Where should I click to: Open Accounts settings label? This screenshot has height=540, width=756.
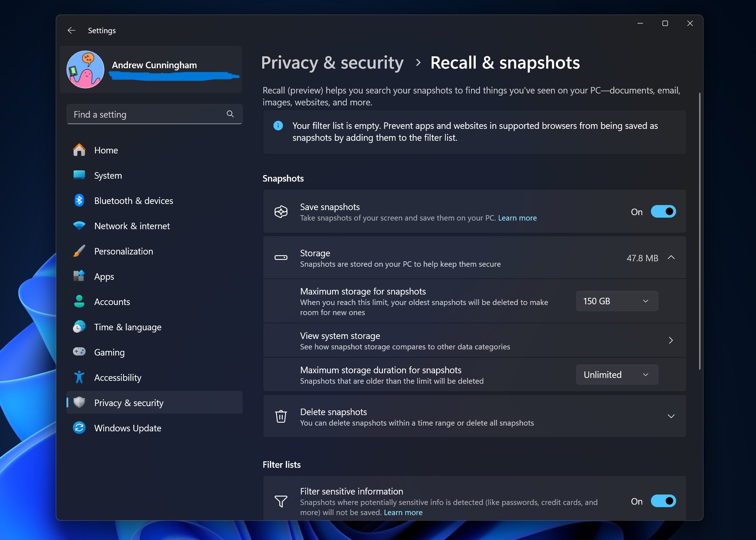pos(112,302)
